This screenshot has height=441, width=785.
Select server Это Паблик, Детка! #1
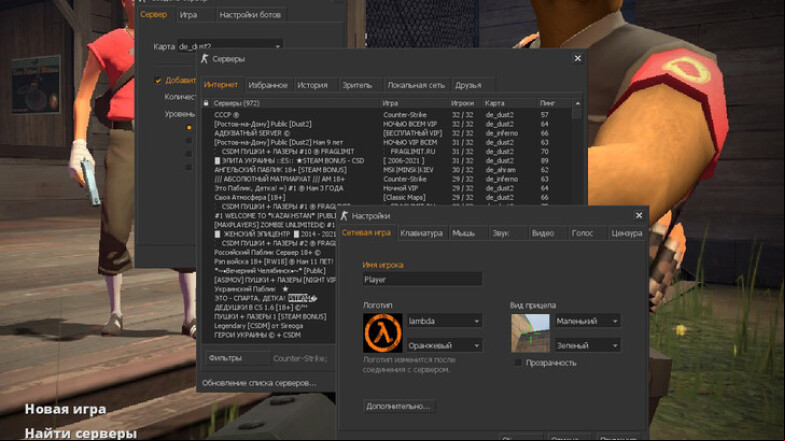coord(385,188)
